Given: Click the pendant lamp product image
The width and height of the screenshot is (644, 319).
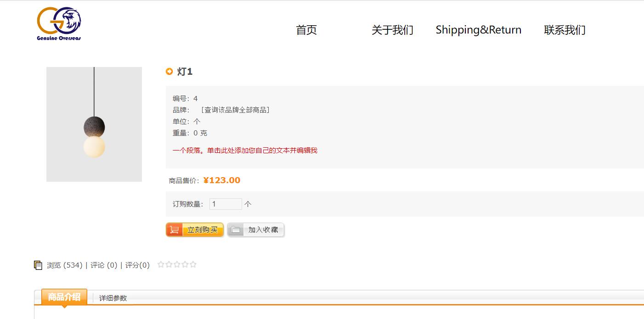Looking at the screenshot, I should click(94, 124).
